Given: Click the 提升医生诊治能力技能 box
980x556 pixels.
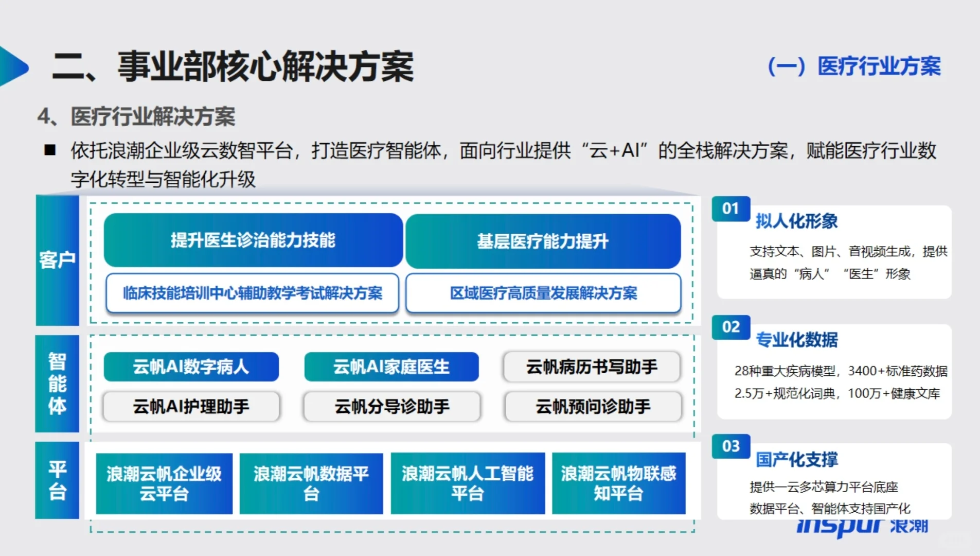Looking at the screenshot, I should click(x=253, y=240).
